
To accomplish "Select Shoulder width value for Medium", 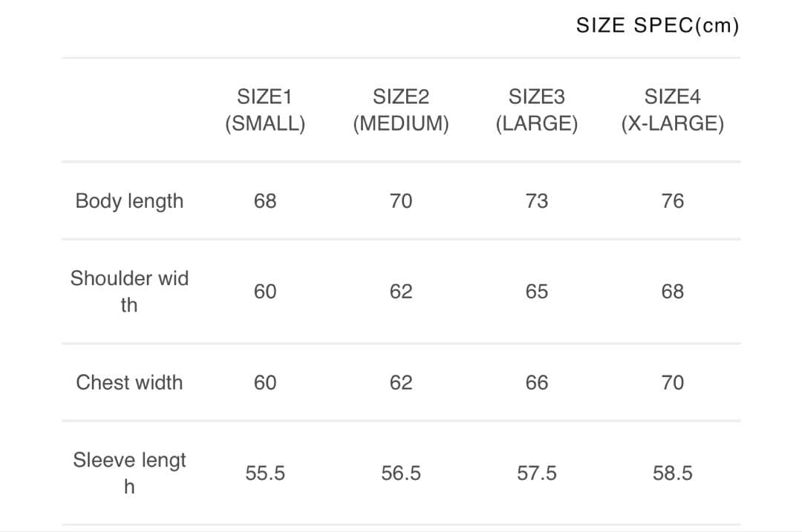I will pyautogui.click(x=401, y=292).
